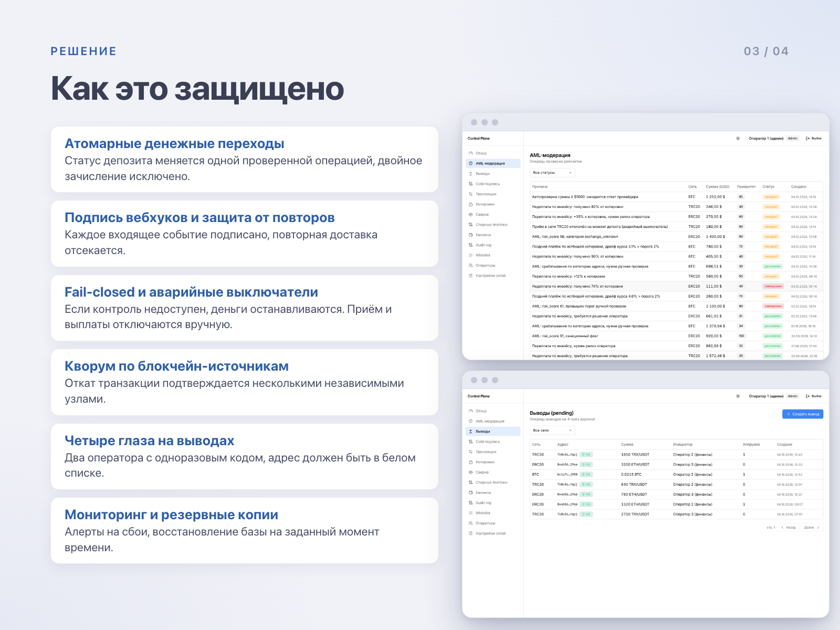Open the Все статусы dropdown filter

(x=552, y=173)
